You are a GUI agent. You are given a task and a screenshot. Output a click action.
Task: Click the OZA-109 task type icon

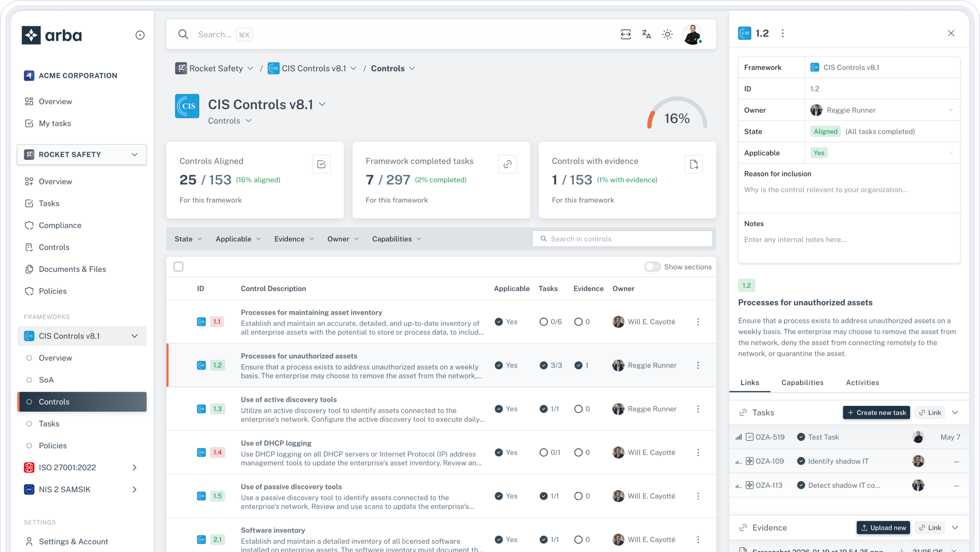coord(750,461)
